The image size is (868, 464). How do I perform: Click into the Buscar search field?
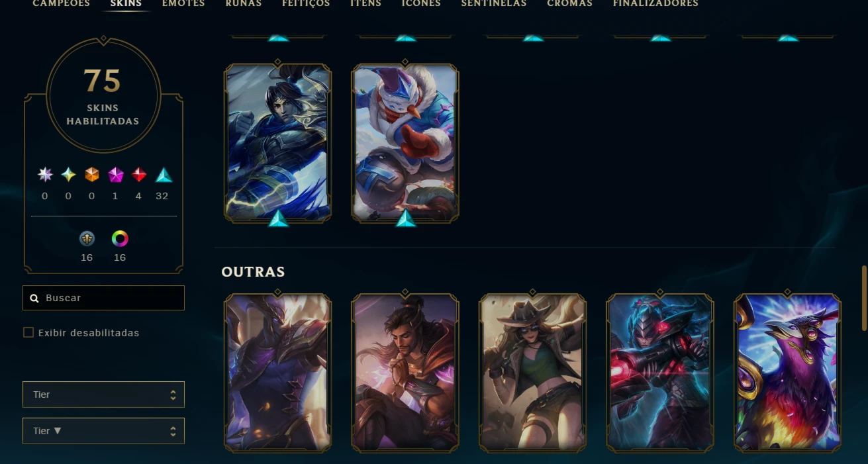(103, 298)
